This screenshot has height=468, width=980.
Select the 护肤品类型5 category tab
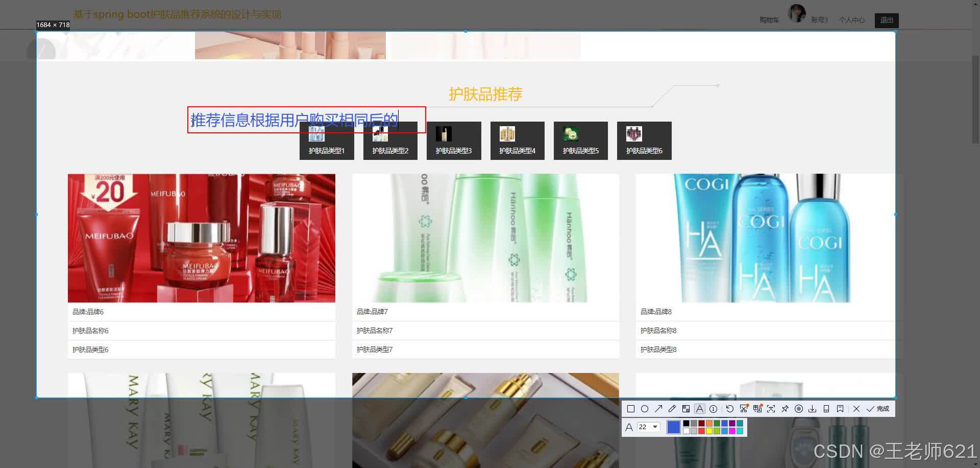point(581,141)
